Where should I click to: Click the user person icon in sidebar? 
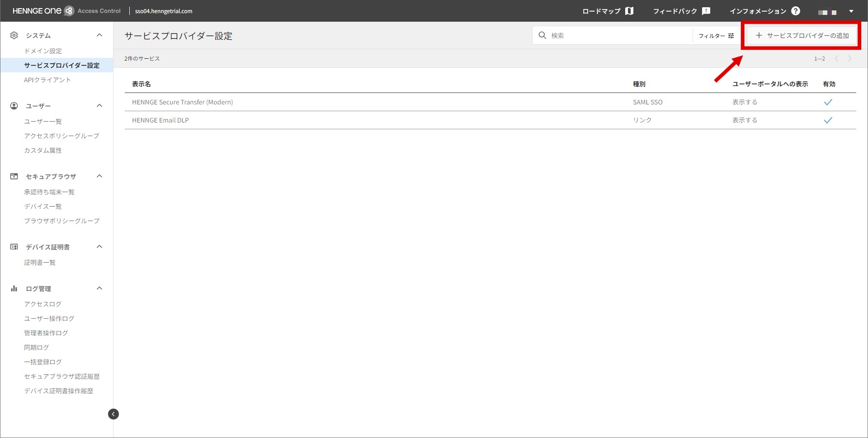coord(14,106)
